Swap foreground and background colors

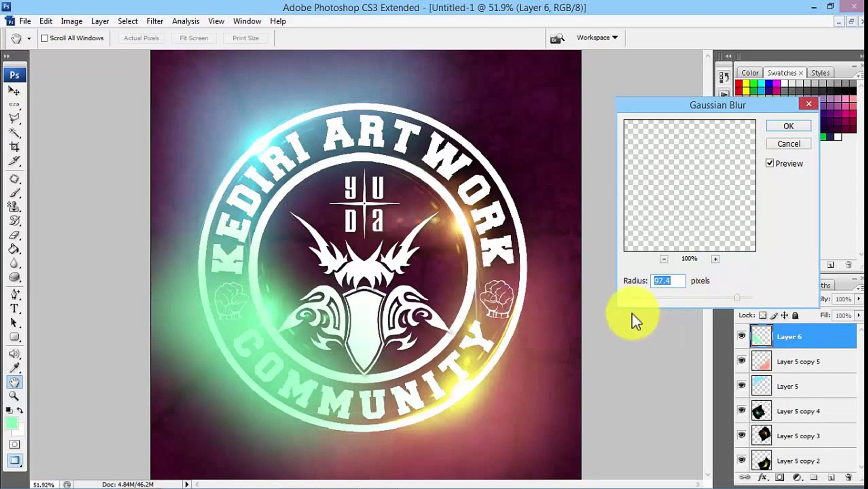pyautogui.click(x=20, y=410)
